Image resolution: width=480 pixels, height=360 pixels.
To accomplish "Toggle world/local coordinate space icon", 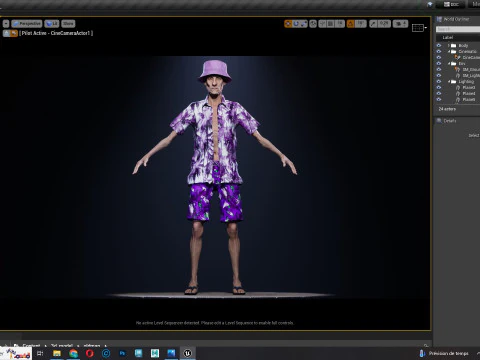I will click(313, 24).
